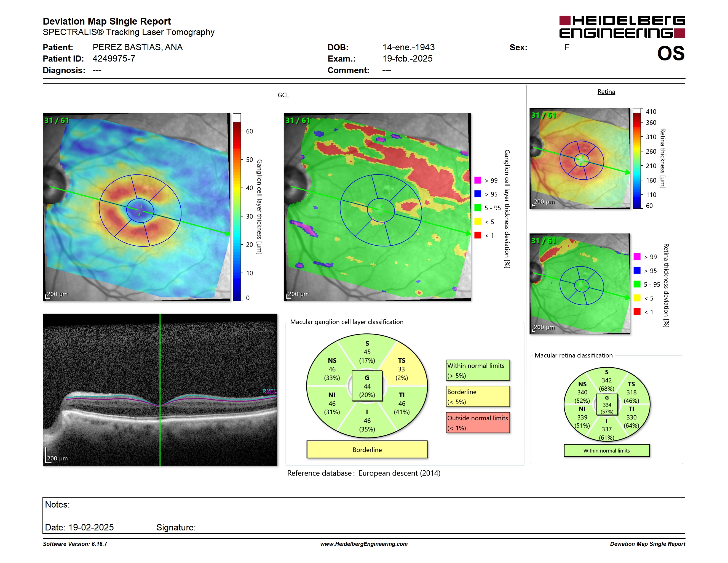This screenshot has width=728, height=563.
Task: Select the large OS eye label
Action: click(671, 53)
